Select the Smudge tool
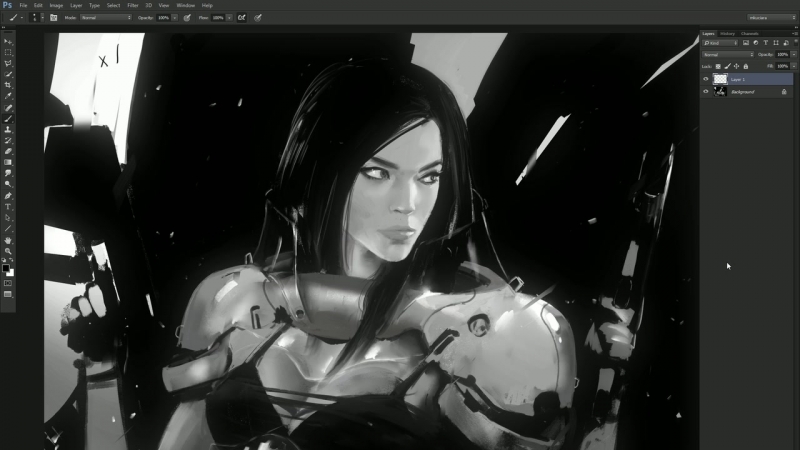Screen dimensions: 800x450 [8, 173]
